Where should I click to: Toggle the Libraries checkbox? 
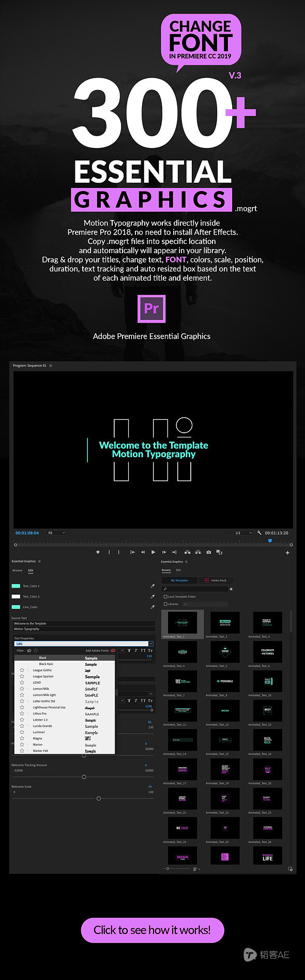165,604
